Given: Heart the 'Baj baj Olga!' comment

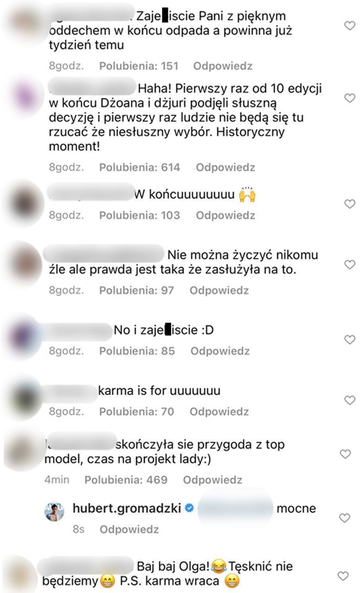Looking at the screenshot, I should [x=343, y=576].
